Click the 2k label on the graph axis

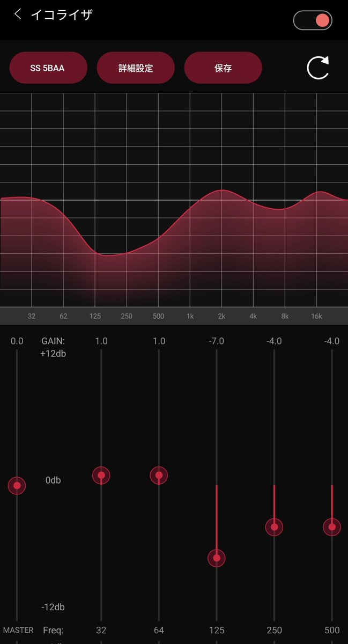[221, 316]
